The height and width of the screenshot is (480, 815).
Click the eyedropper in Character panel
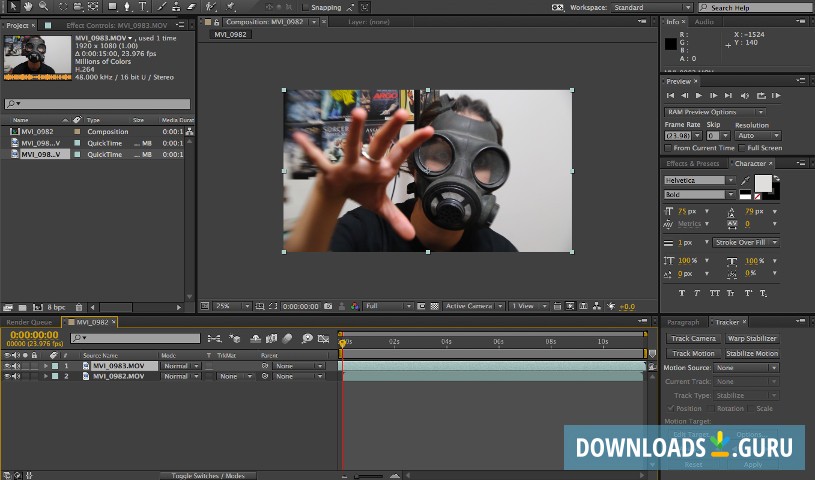pyautogui.click(x=745, y=180)
